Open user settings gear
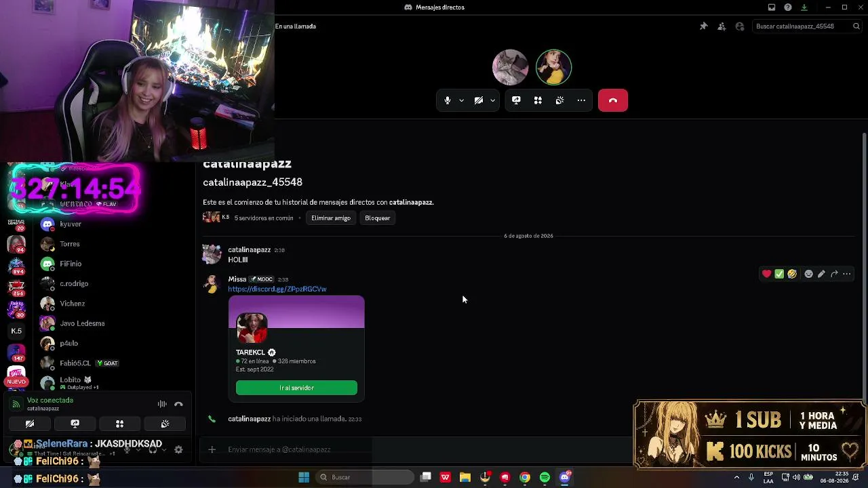This screenshot has height=488, width=868. pyautogui.click(x=178, y=449)
